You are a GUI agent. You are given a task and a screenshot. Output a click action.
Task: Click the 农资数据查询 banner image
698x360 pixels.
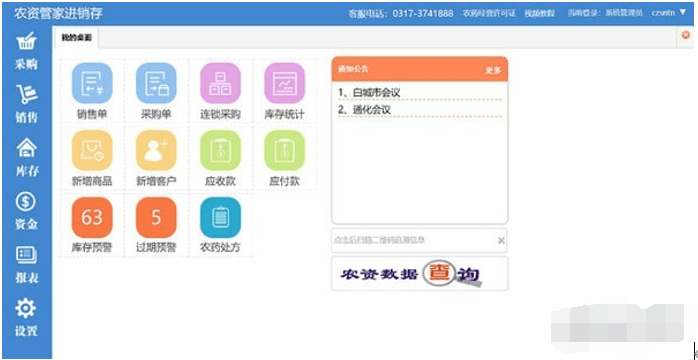(x=419, y=273)
